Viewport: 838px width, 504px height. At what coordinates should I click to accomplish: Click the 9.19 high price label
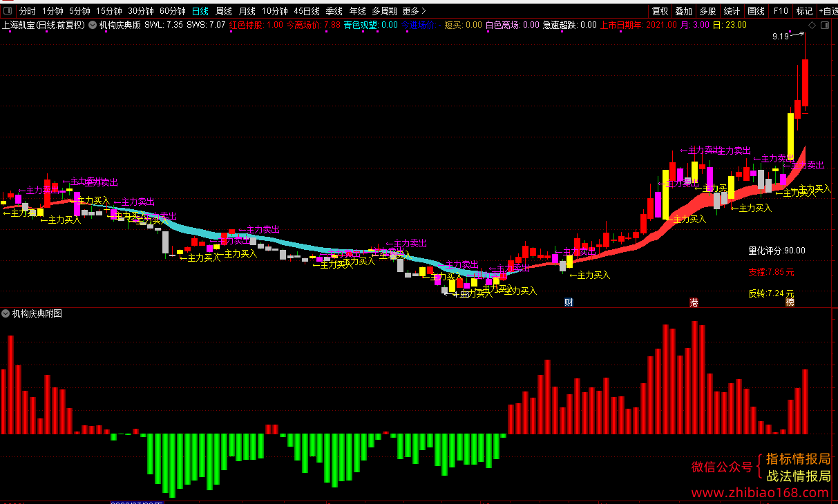click(x=781, y=36)
